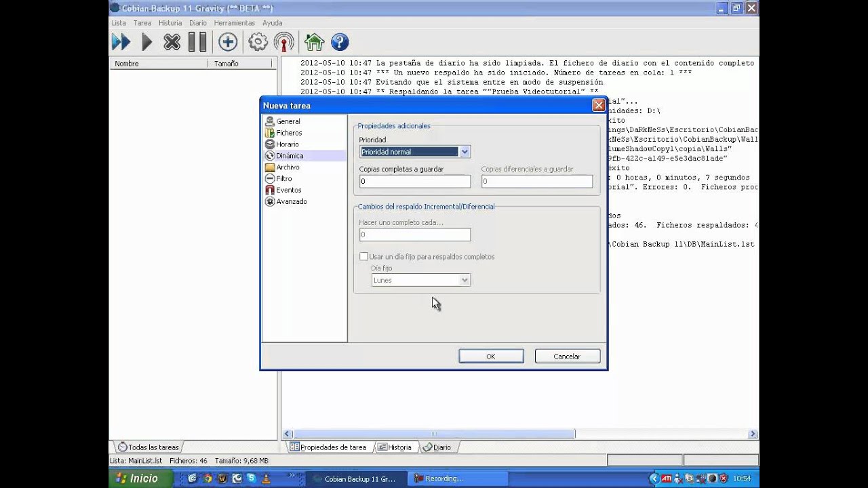Sort by the Nombre column header
The image size is (868, 488).
159,63
